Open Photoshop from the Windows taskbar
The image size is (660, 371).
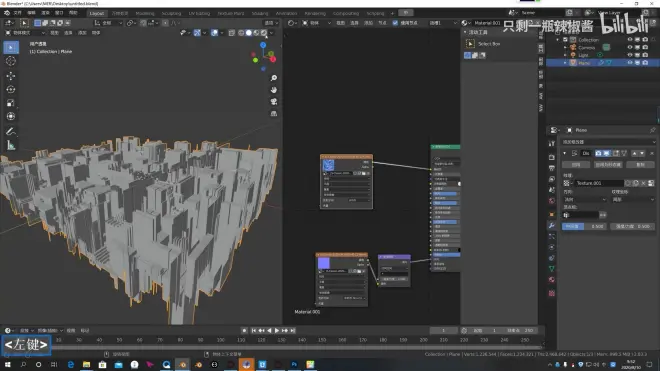(294, 364)
